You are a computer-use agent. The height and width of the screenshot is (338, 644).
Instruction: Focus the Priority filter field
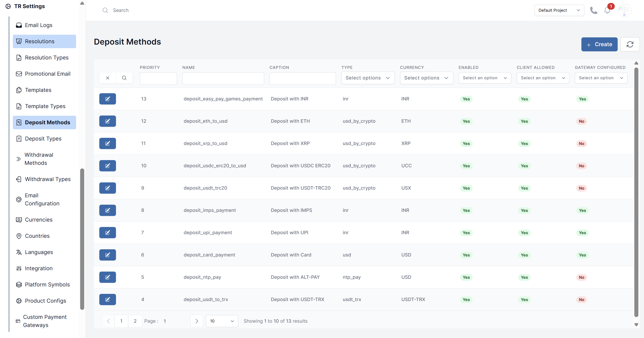158,79
